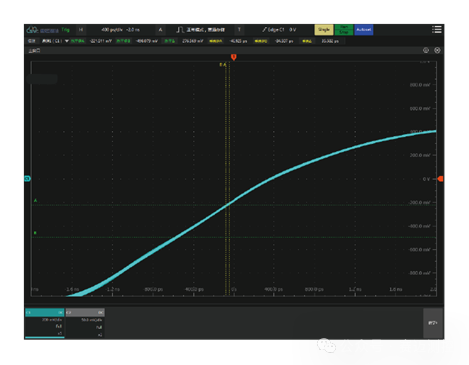Click the blue Autoset button
Viewport: 469px width, 365px height.
(x=364, y=30)
